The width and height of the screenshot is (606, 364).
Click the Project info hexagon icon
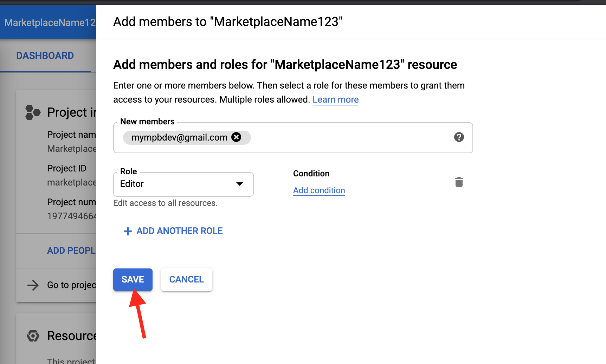coord(33,112)
